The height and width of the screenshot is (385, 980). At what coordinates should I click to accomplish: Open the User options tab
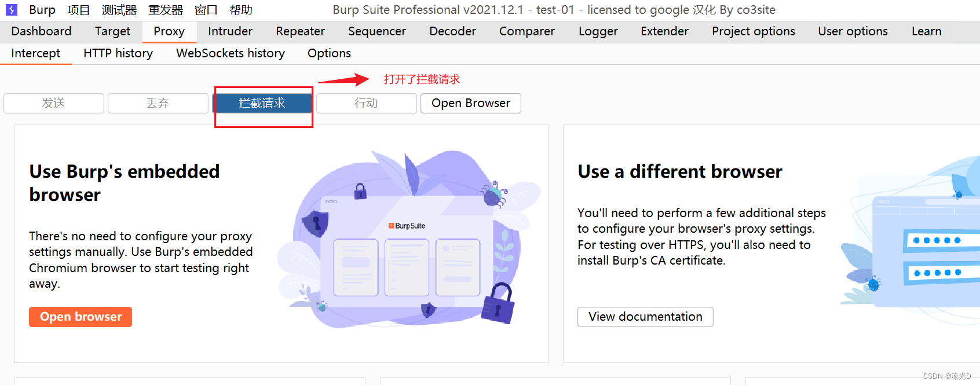pos(853,31)
